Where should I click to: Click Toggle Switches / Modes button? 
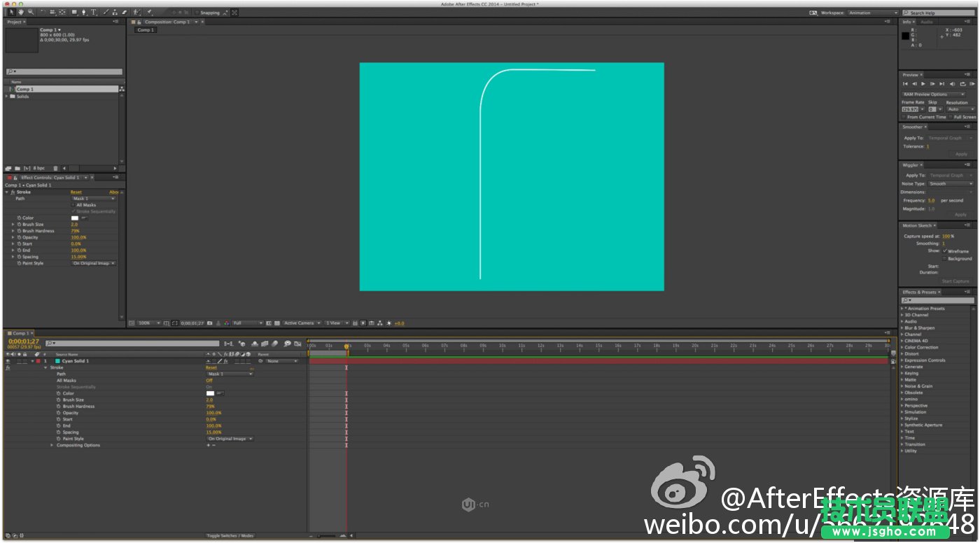[230, 536]
